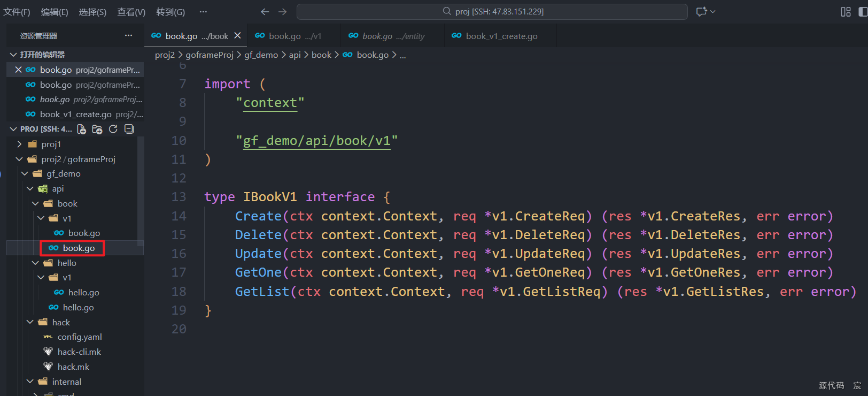This screenshot has width=868, height=396.
Task: Open the Copilot chat icon in title bar
Action: (702, 12)
